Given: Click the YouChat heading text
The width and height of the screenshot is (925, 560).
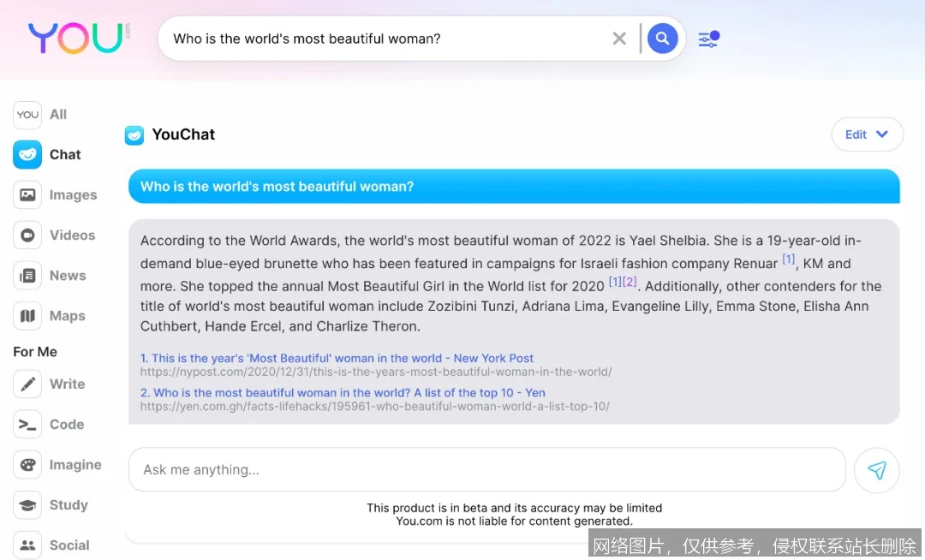Looking at the screenshot, I should click(183, 134).
